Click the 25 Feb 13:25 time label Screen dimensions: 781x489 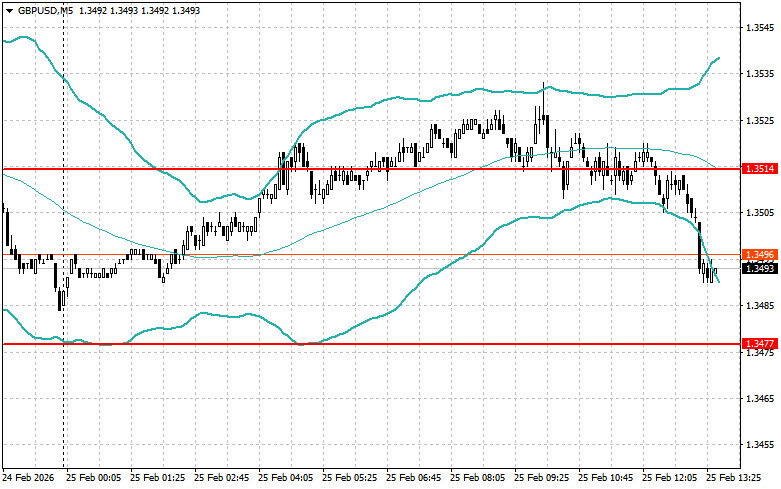coord(734,478)
